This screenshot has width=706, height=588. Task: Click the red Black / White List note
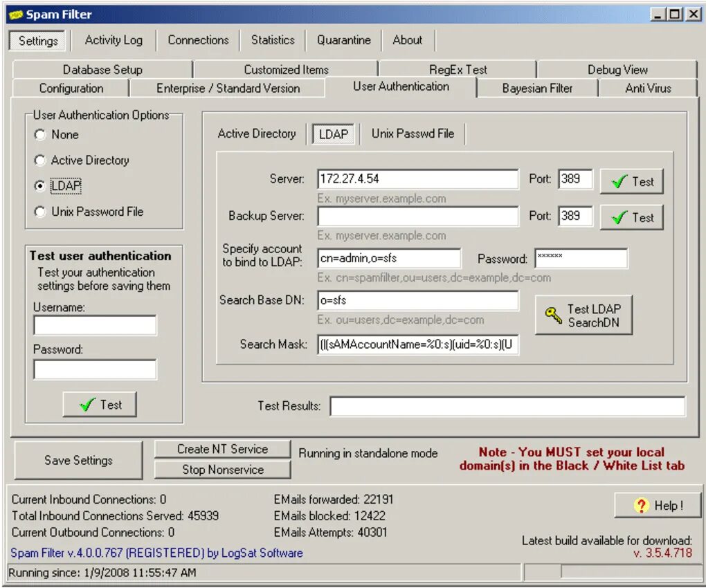pos(572,459)
